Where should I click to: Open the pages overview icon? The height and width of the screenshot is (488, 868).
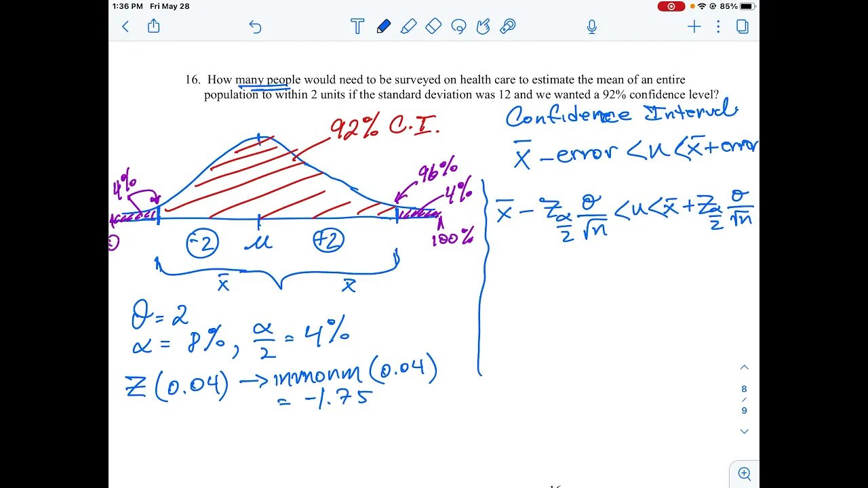[743, 26]
